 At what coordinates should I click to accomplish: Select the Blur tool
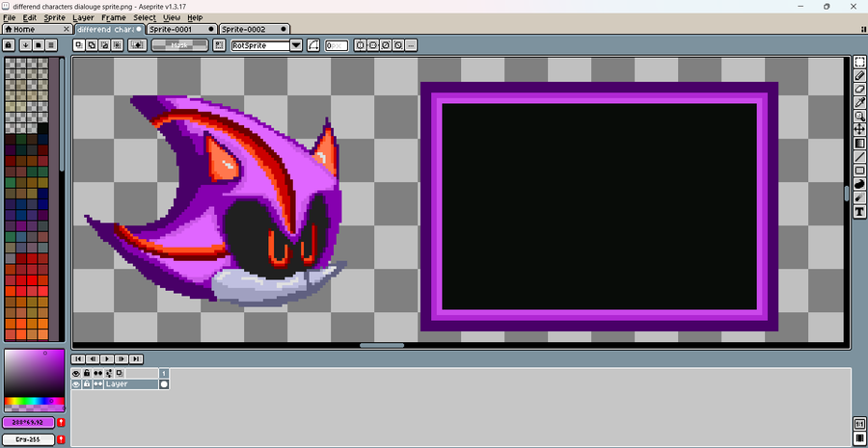(x=859, y=198)
